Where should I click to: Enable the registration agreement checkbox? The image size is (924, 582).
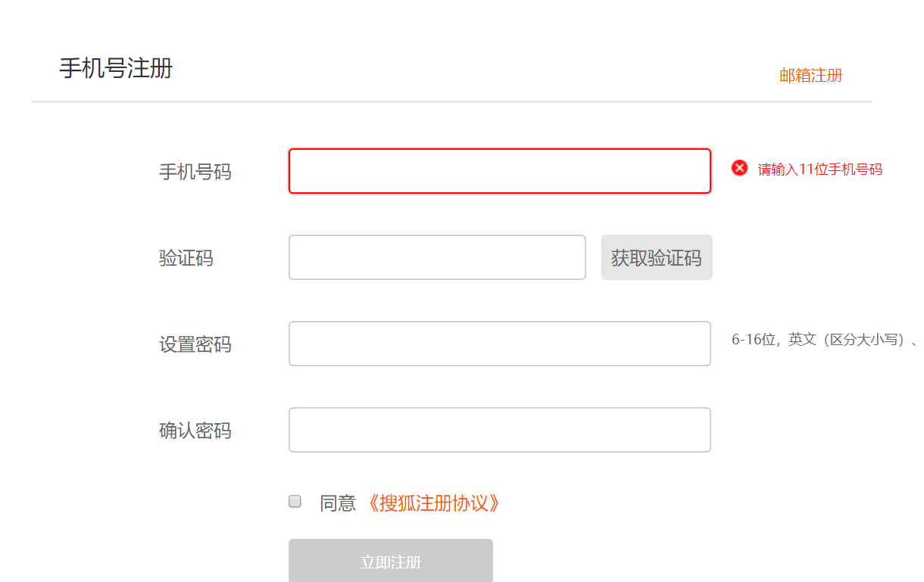coord(295,501)
